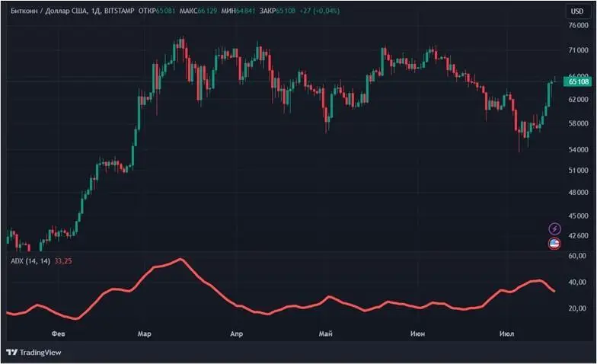This screenshot has height=364, width=597.
Task: Click the 65108 current price label
Action: pos(577,81)
